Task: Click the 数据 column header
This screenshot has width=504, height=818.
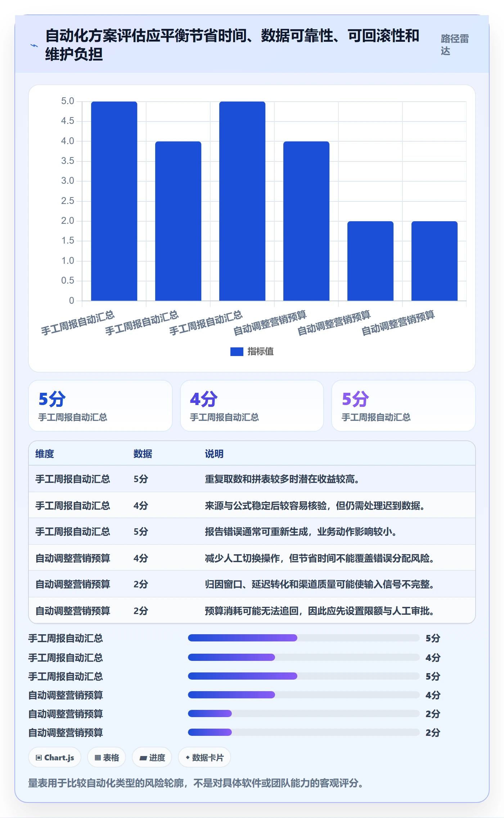Action: click(143, 454)
